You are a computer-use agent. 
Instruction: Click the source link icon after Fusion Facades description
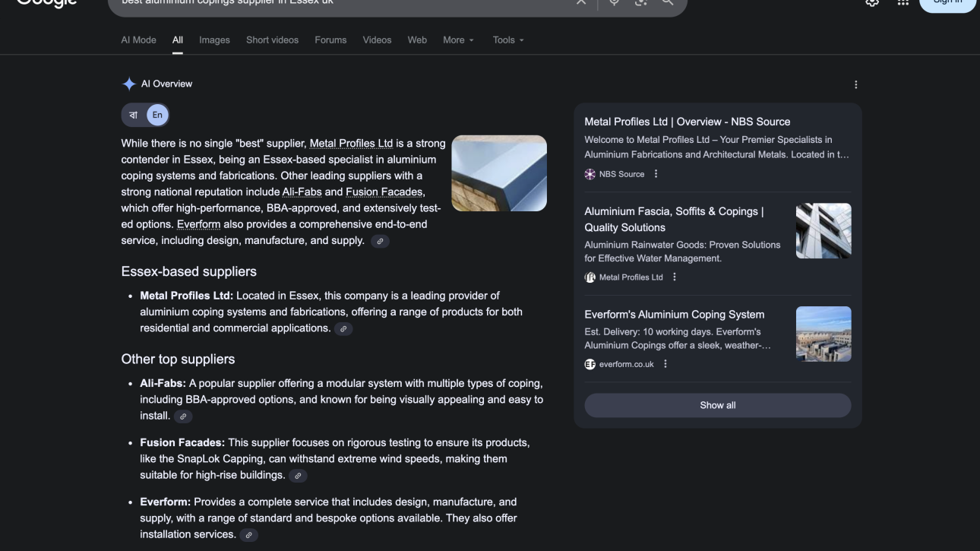[x=298, y=476]
